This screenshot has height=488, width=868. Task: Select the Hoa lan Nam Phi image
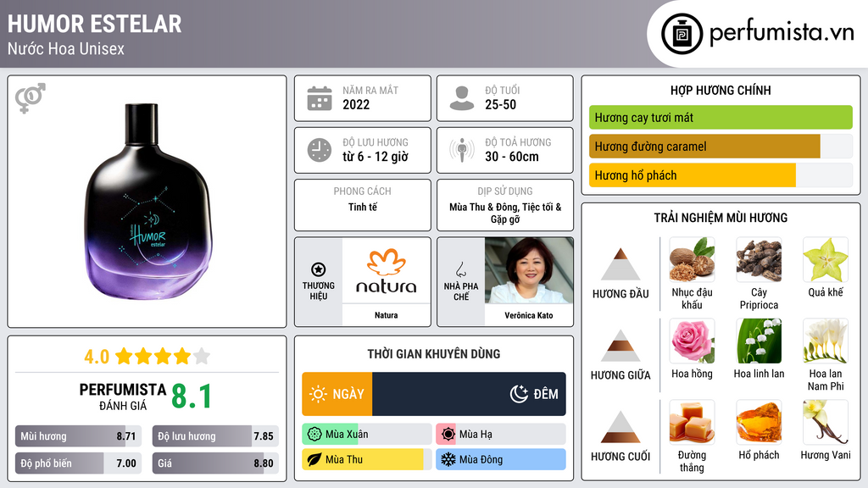tap(826, 341)
